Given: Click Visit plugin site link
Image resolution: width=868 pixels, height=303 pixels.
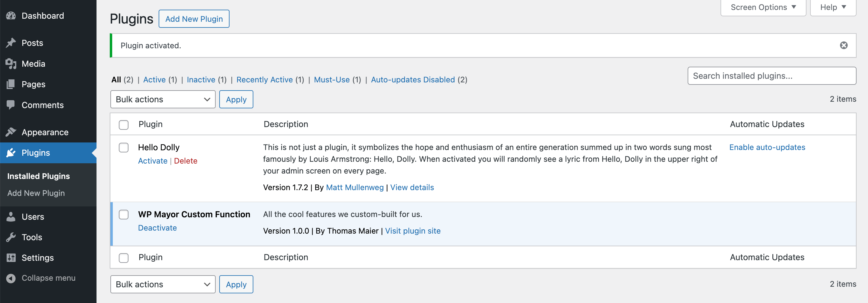Looking at the screenshot, I should click(x=412, y=231).
